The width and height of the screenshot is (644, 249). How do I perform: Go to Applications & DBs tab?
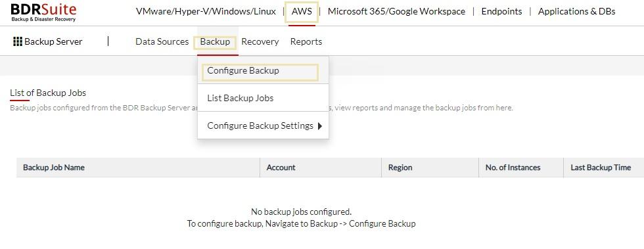tap(577, 12)
